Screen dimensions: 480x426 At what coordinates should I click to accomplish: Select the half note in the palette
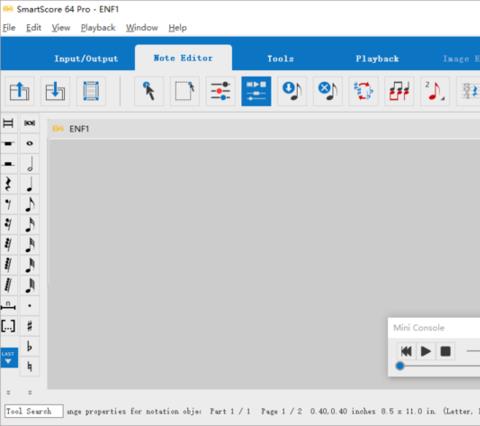point(30,164)
